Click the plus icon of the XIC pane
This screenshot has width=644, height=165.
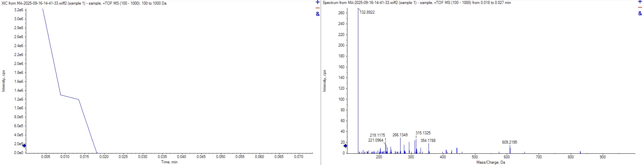click(318, 2)
